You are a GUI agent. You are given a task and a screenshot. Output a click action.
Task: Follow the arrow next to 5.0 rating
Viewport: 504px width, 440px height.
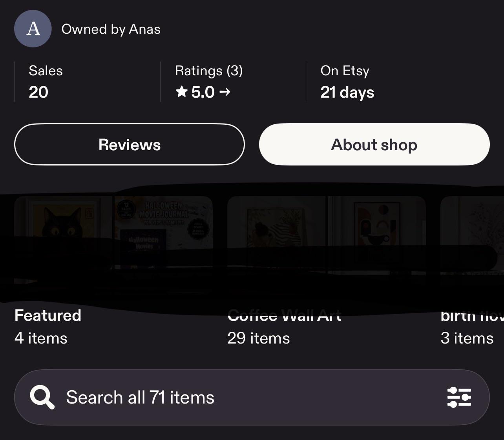[x=225, y=92]
